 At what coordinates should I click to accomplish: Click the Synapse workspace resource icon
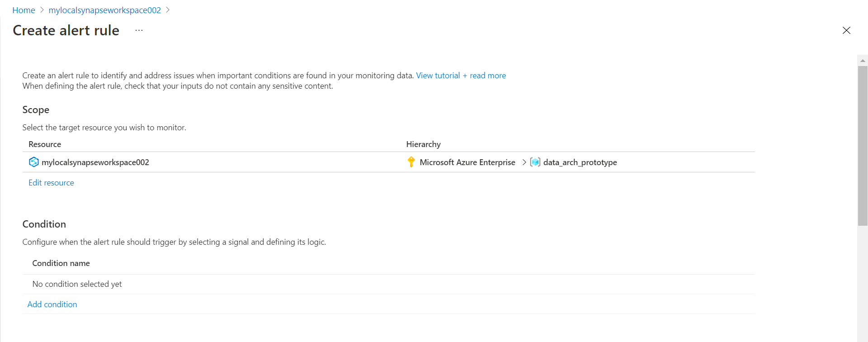pyautogui.click(x=33, y=162)
